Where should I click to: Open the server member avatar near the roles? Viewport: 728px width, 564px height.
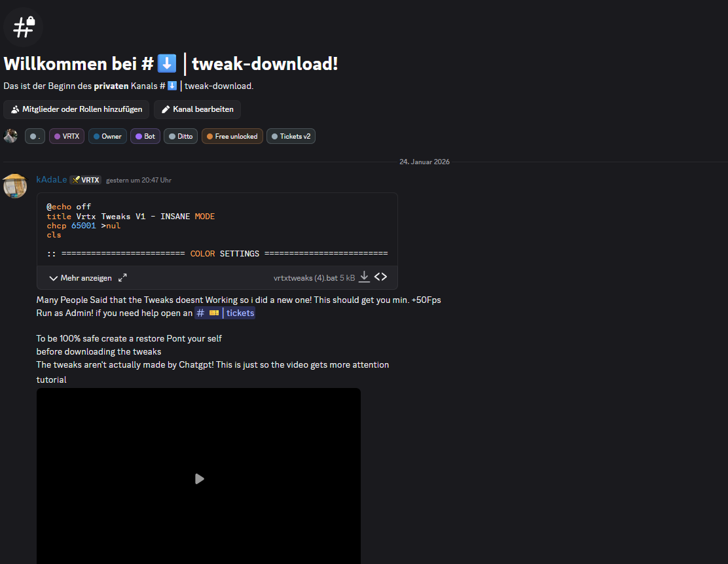10,136
